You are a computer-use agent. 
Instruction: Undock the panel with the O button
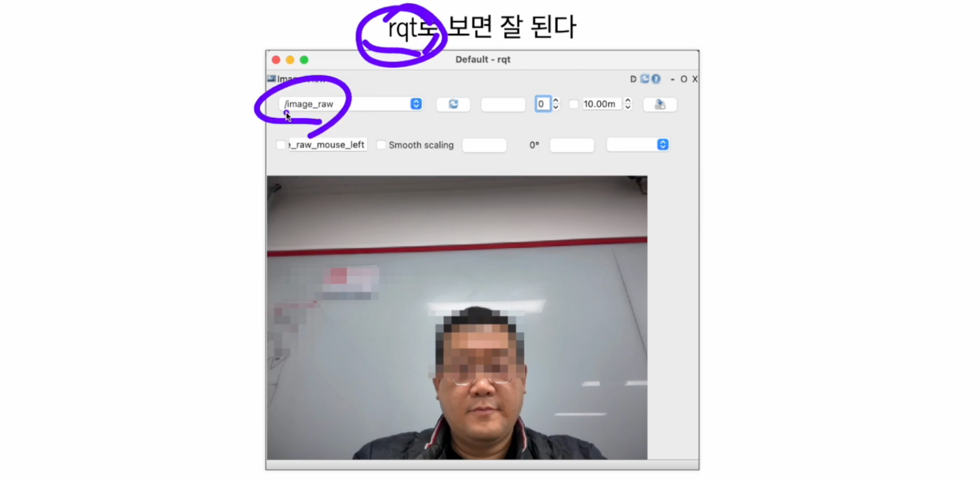tap(684, 79)
